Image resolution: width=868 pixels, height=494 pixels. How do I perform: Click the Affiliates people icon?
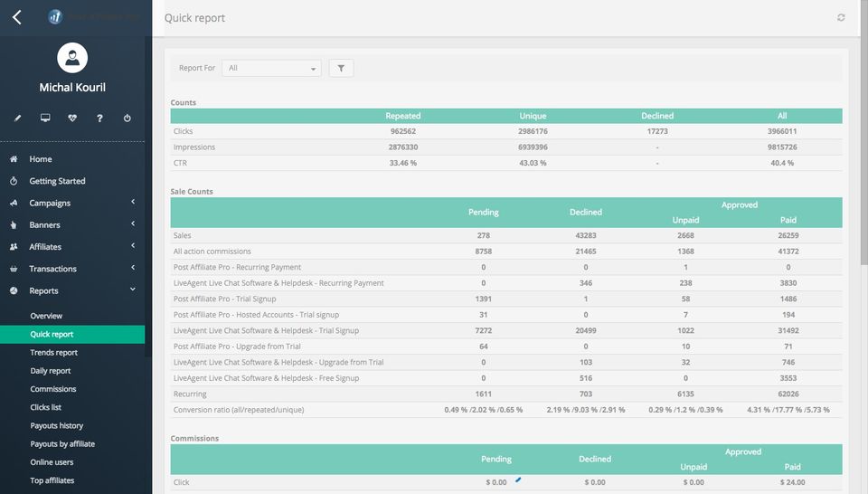tap(14, 247)
